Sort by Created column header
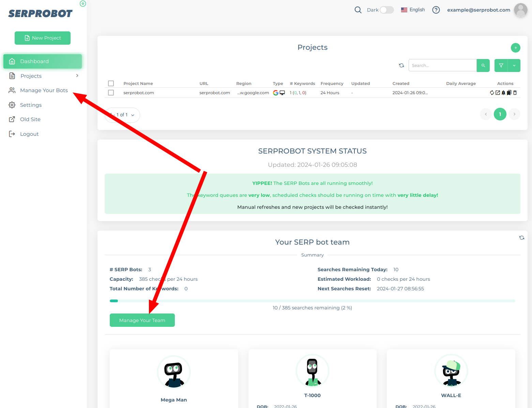Image resolution: width=532 pixels, height=408 pixels. [401, 84]
